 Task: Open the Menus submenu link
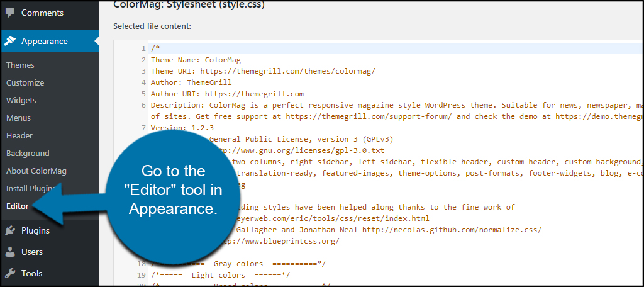click(x=18, y=118)
